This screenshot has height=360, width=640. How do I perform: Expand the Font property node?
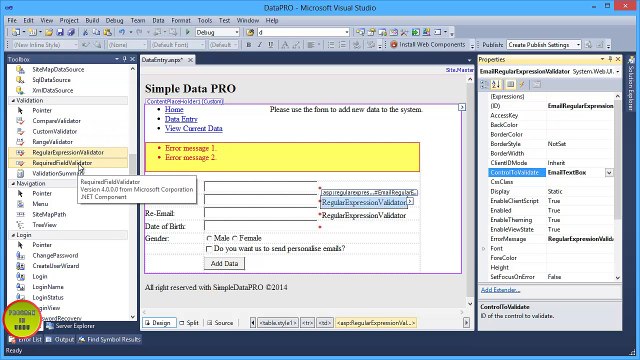pyautogui.click(x=484, y=249)
